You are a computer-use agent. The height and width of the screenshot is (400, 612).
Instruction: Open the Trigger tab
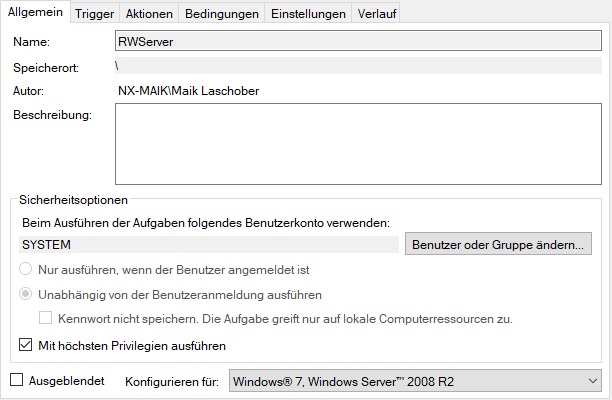94,13
